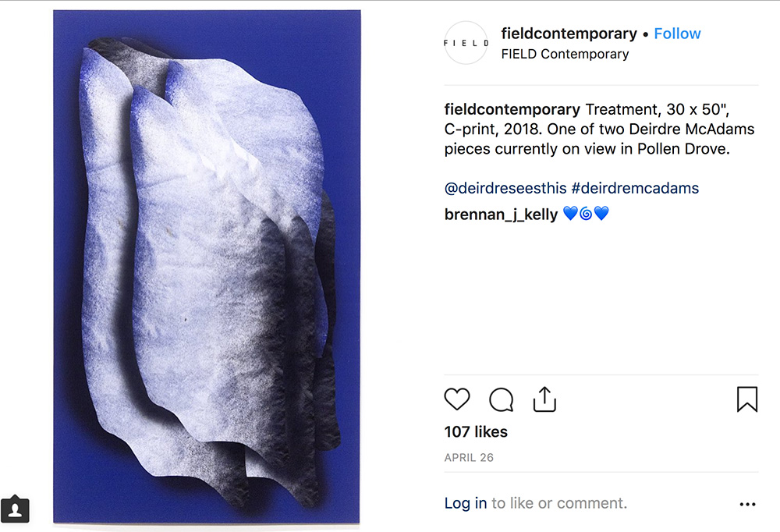Show tagged people icon on the photo
Screen dimensions: 780x532
tap(15, 509)
